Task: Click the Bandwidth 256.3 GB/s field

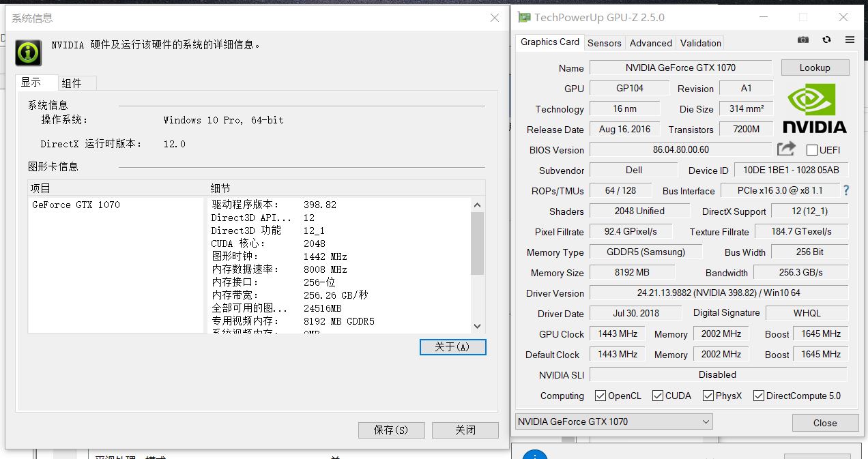Action: coord(801,272)
